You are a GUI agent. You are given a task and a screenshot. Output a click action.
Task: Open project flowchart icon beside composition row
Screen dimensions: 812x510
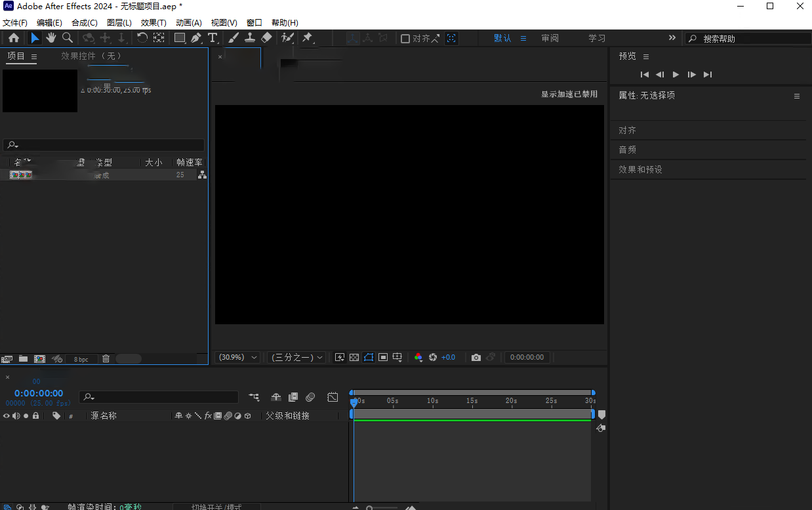point(202,175)
